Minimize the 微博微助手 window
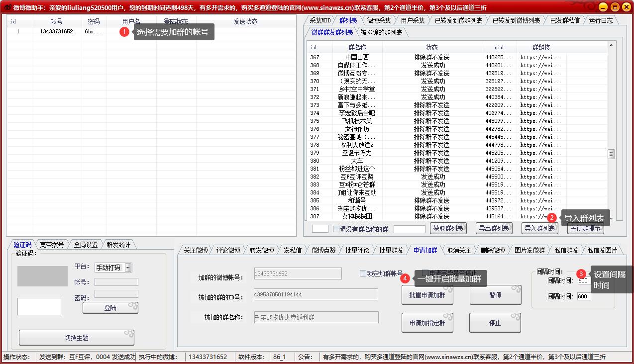Viewport: 634px width, 364px height. [x=603, y=7]
